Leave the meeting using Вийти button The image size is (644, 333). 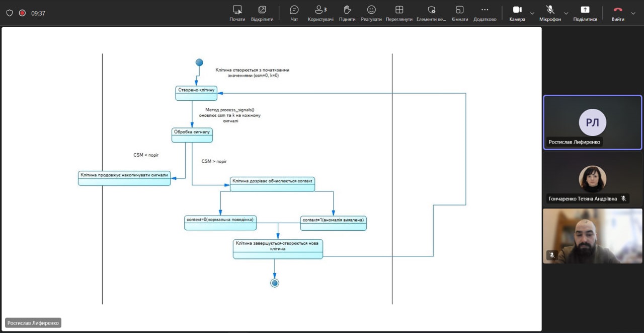point(618,13)
